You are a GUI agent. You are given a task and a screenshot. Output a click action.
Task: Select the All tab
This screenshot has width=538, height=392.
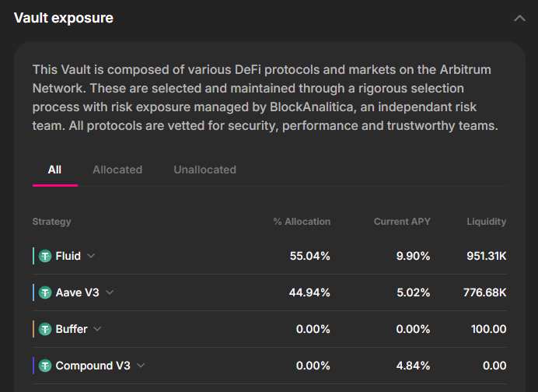[54, 170]
